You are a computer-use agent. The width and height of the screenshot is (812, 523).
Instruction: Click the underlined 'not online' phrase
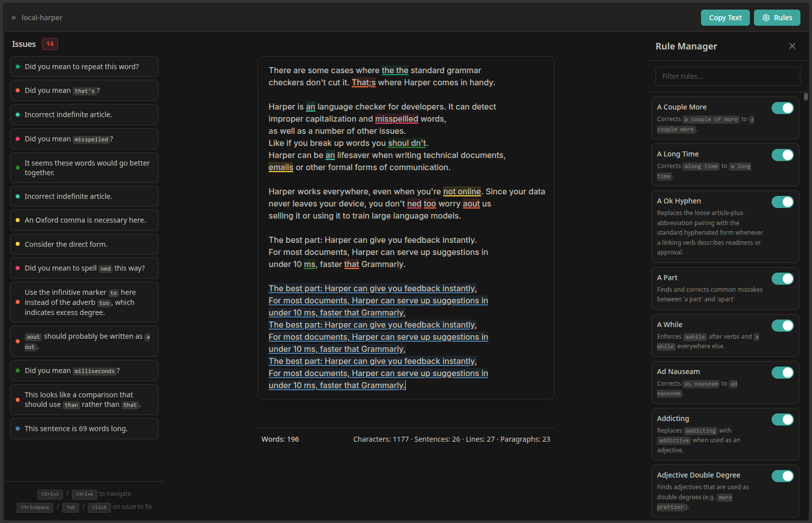tap(462, 192)
